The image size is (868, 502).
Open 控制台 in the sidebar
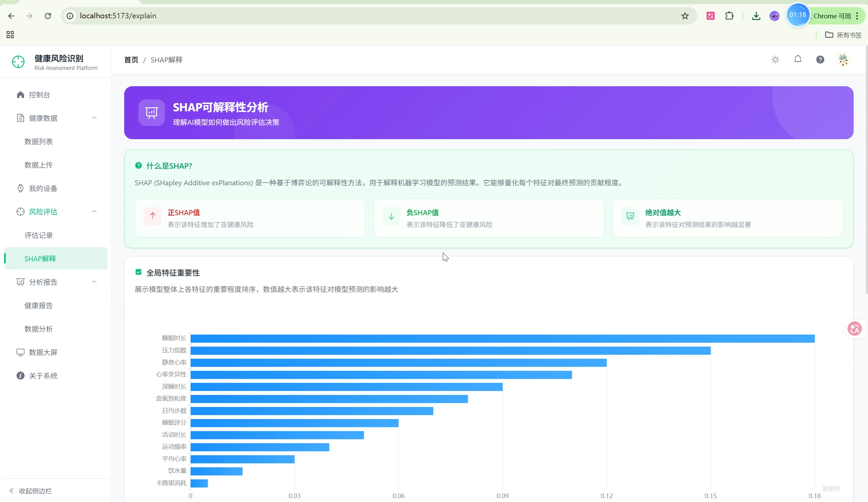[x=39, y=95]
